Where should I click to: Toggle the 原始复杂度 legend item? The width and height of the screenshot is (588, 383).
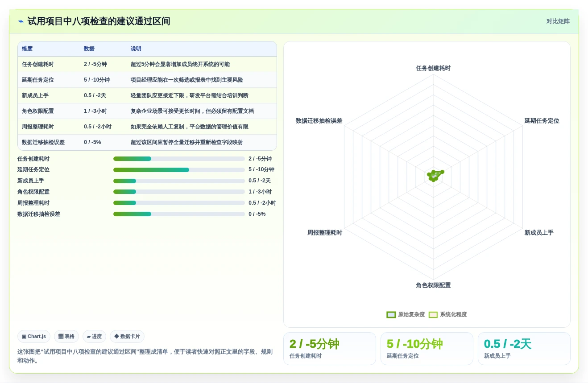pos(406,315)
